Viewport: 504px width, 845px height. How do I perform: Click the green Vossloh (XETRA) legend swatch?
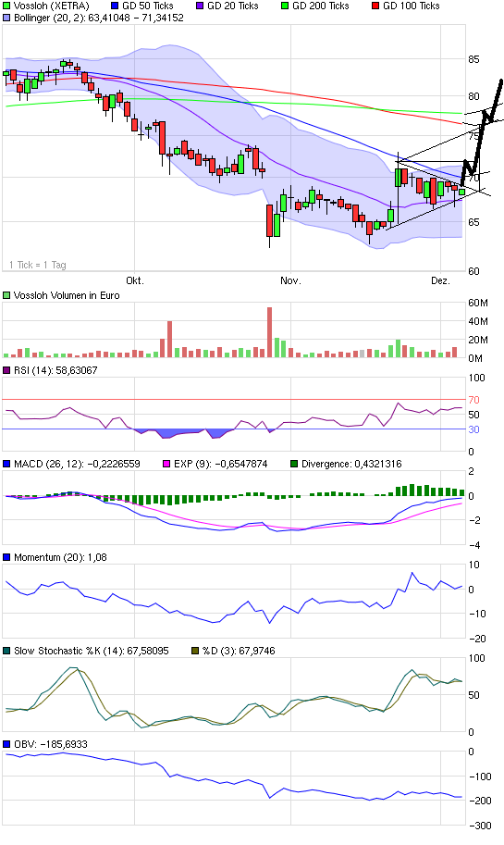click(6, 6)
